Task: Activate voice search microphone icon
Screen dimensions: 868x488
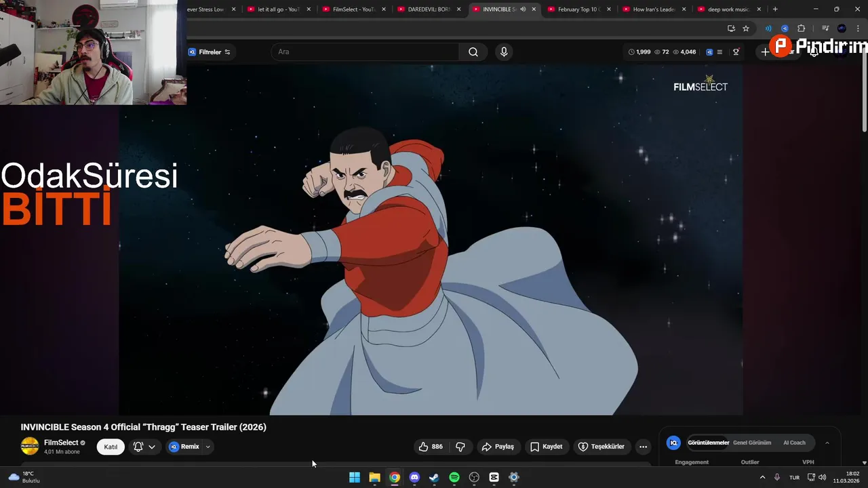Action: click(504, 52)
